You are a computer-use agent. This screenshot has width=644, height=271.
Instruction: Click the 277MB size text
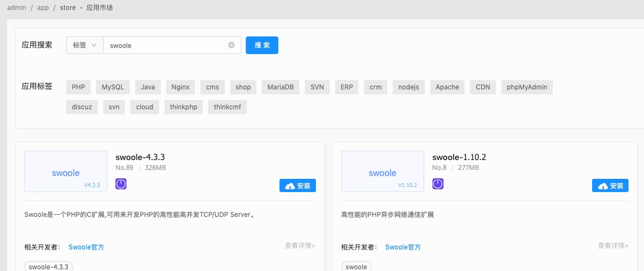pyautogui.click(x=468, y=168)
